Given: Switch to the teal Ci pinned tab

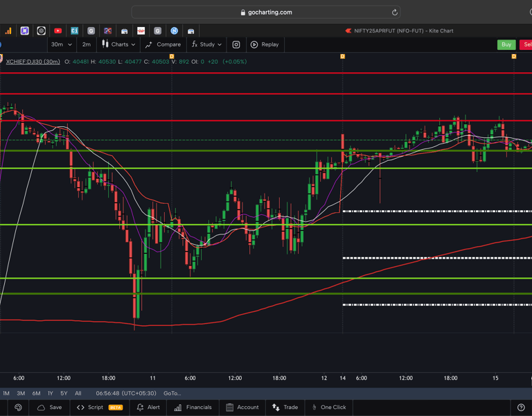Looking at the screenshot, I should pyautogui.click(x=74, y=31).
